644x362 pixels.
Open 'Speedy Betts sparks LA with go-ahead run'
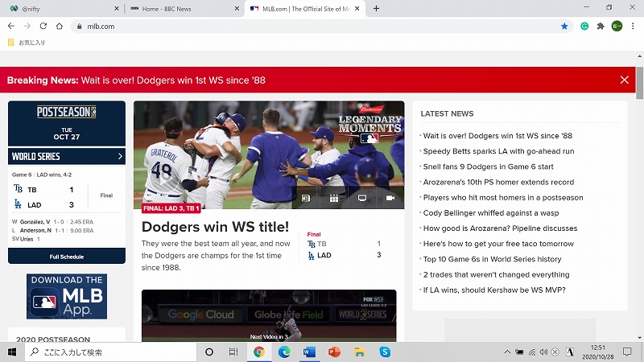point(498,151)
